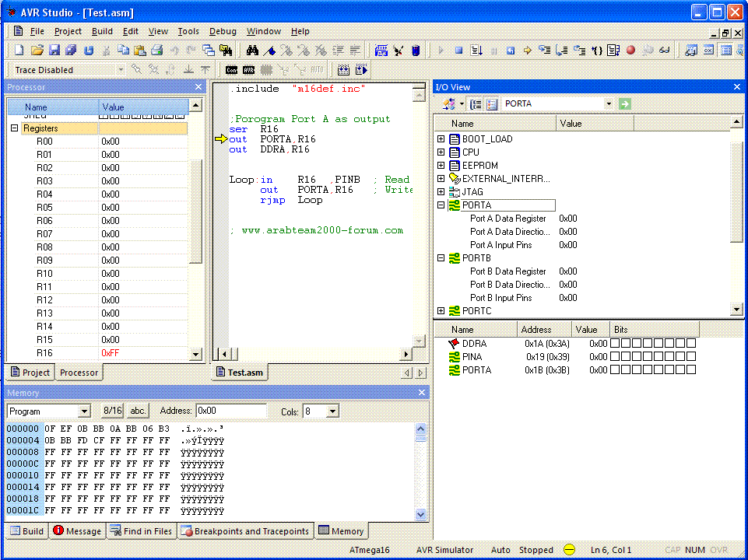The image size is (748, 560).
Task: Click the abc. button in Memory panel
Action: pos(138,411)
